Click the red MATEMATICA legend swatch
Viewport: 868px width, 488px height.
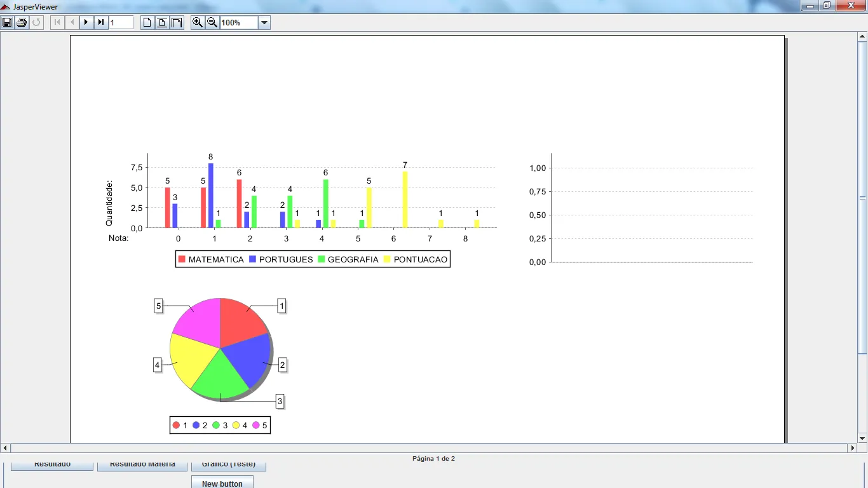pos(182,259)
